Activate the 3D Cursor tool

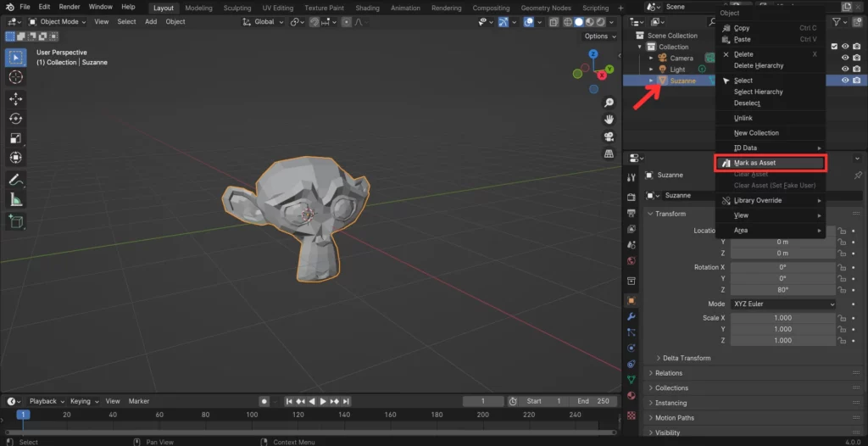coord(15,77)
